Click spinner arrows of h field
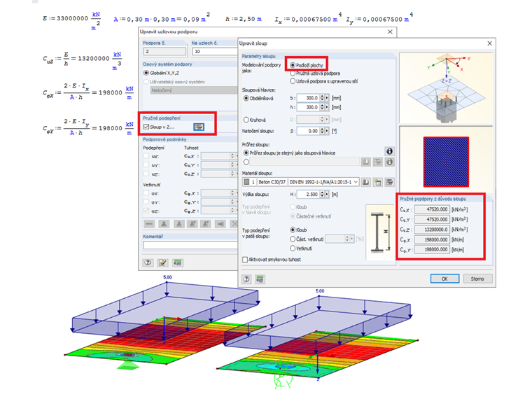The image size is (532, 399). (x=322, y=107)
